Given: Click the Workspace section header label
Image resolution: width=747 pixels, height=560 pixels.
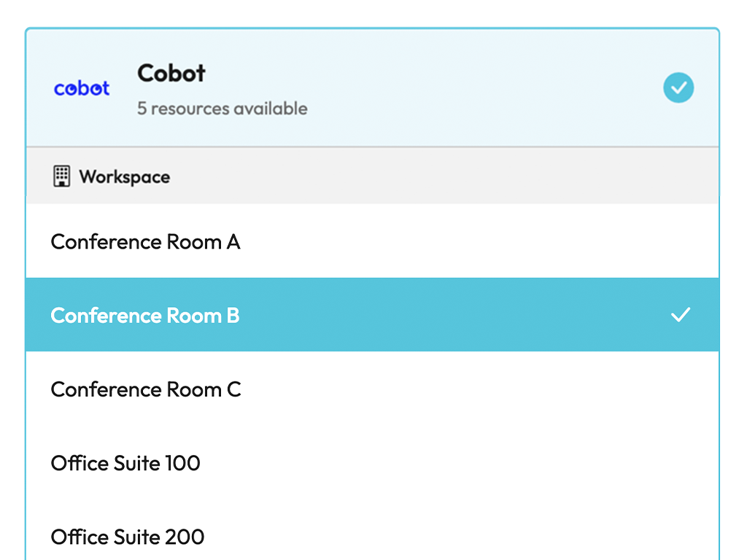Looking at the screenshot, I should pyautogui.click(x=124, y=177).
